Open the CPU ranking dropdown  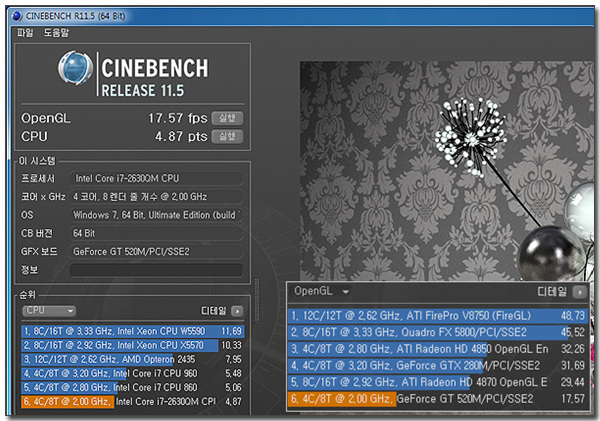[x=49, y=311]
